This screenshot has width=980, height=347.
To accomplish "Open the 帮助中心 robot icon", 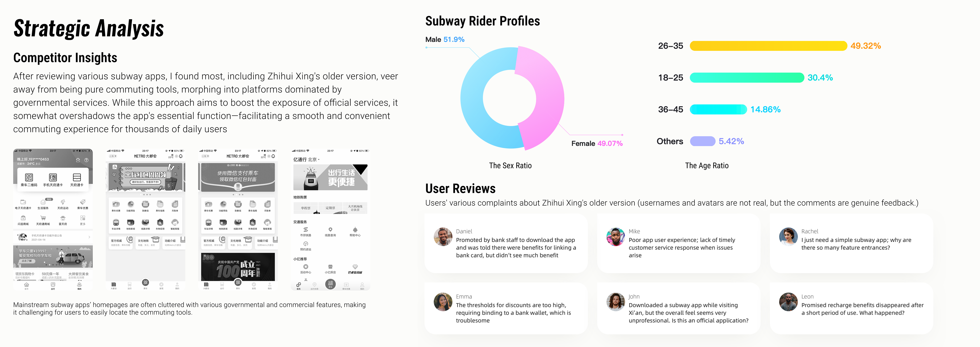I will pos(355,230).
